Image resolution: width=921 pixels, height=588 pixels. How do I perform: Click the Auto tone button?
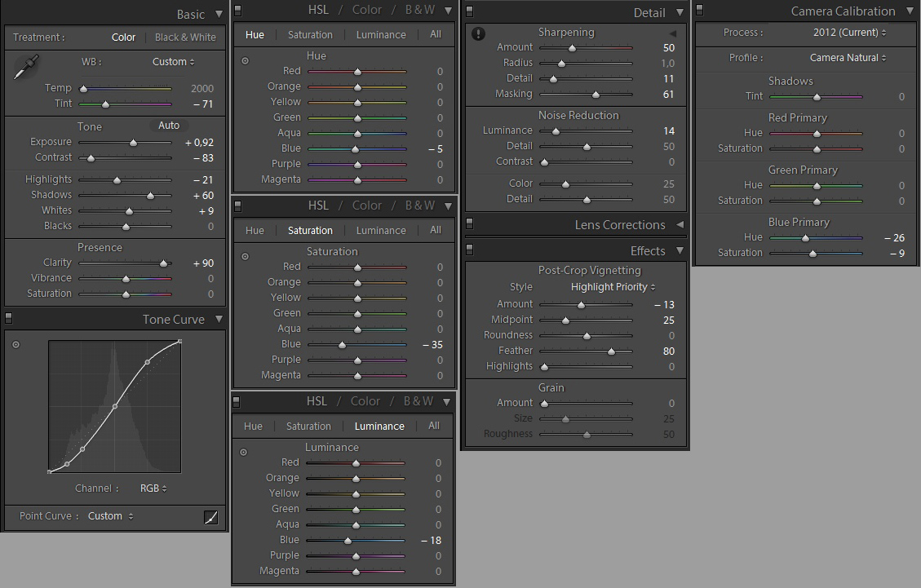169,126
